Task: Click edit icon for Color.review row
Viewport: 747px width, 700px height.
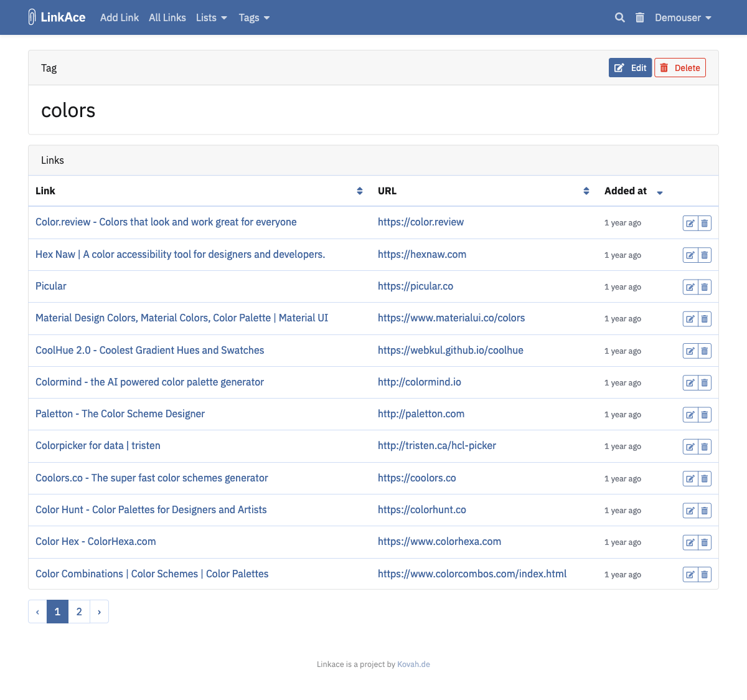Action: point(690,223)
